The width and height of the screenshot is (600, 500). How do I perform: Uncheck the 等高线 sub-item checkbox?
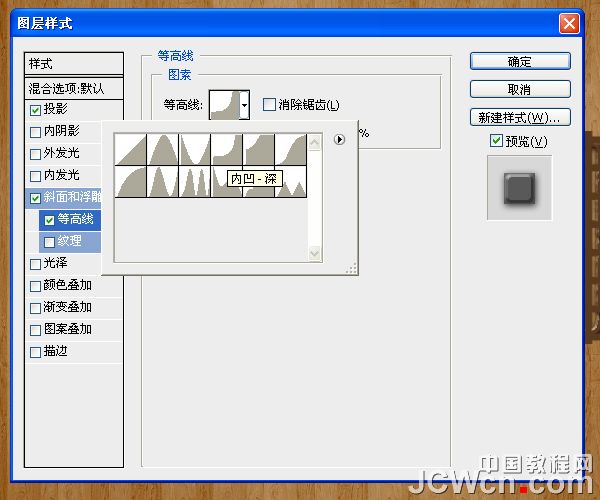coord(49,220)
